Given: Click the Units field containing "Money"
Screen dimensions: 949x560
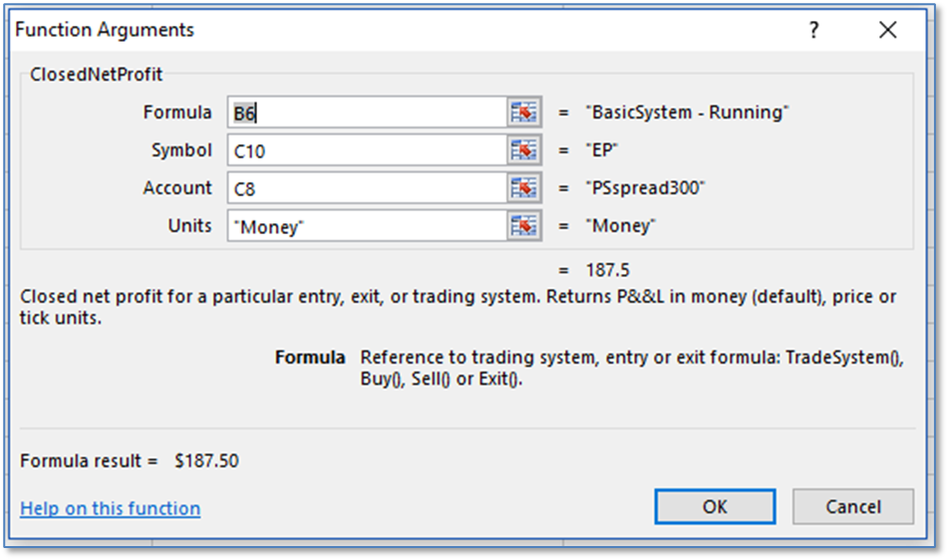Looking at the screenshot, I should click(x=366, y=226).
